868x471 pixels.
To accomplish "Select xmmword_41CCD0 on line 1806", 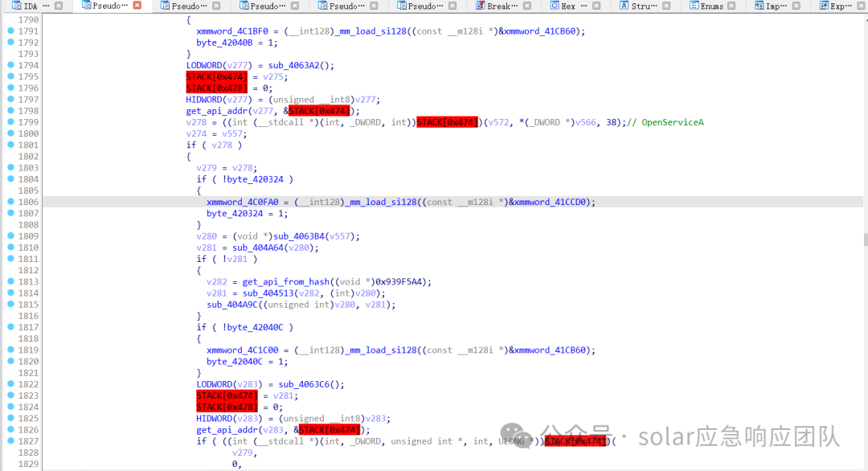I will pyautogui.click(x=550, y=202).
